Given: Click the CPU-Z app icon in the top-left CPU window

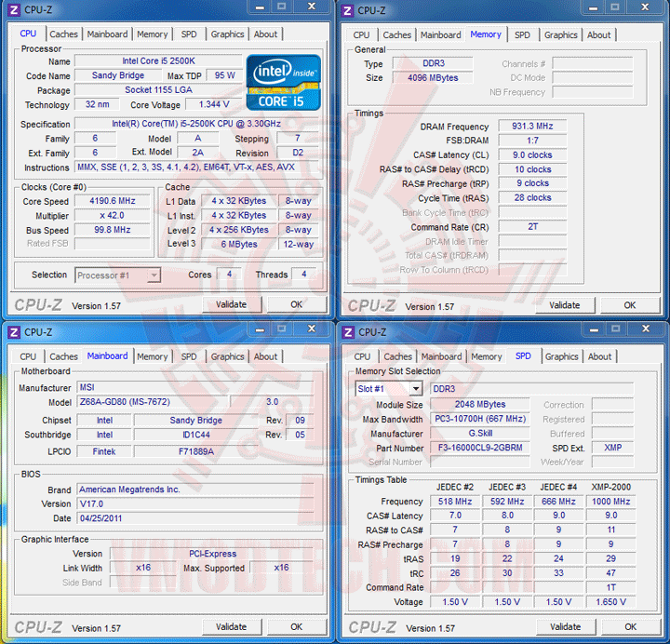Looking at the screenshot, I should click(14, 10).
